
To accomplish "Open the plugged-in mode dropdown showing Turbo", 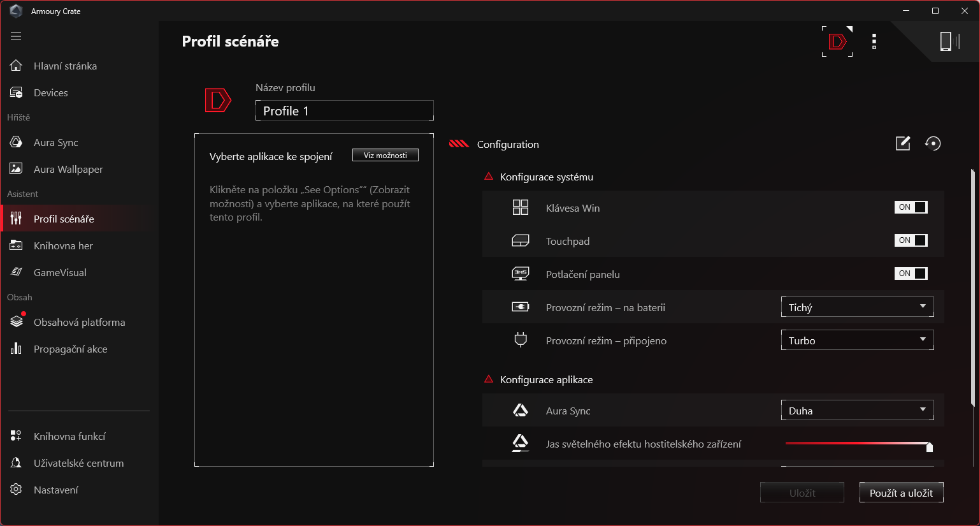I will (x=858, y=340).
